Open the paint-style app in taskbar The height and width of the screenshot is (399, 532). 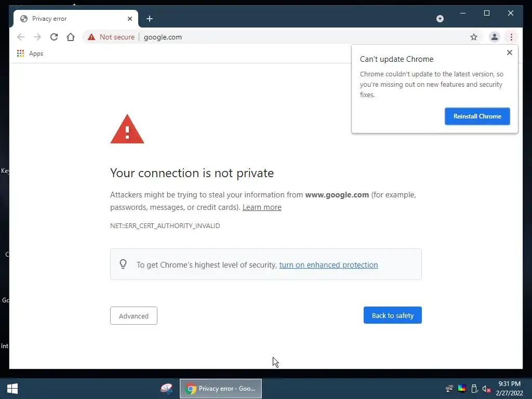pyautogui.click(x=166, y=389)
